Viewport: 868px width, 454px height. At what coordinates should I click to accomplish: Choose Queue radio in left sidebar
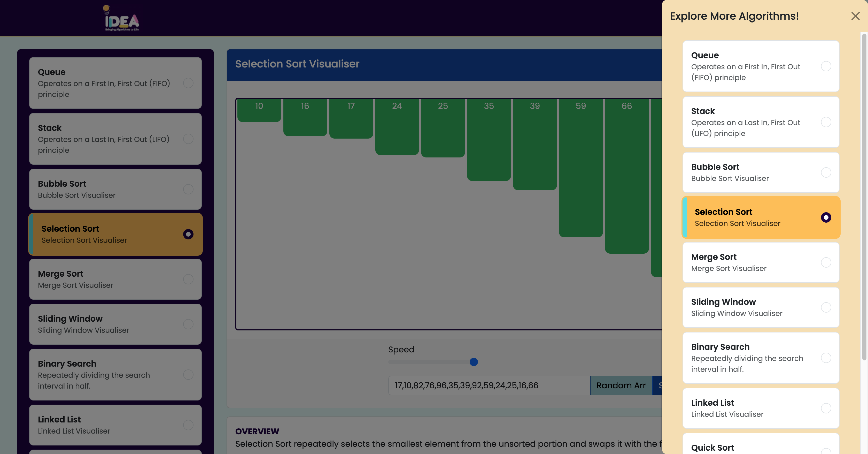(x=188, y=83)
